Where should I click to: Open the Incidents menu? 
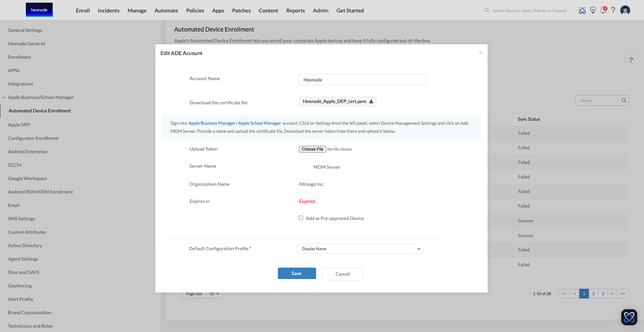click(109, 10)
